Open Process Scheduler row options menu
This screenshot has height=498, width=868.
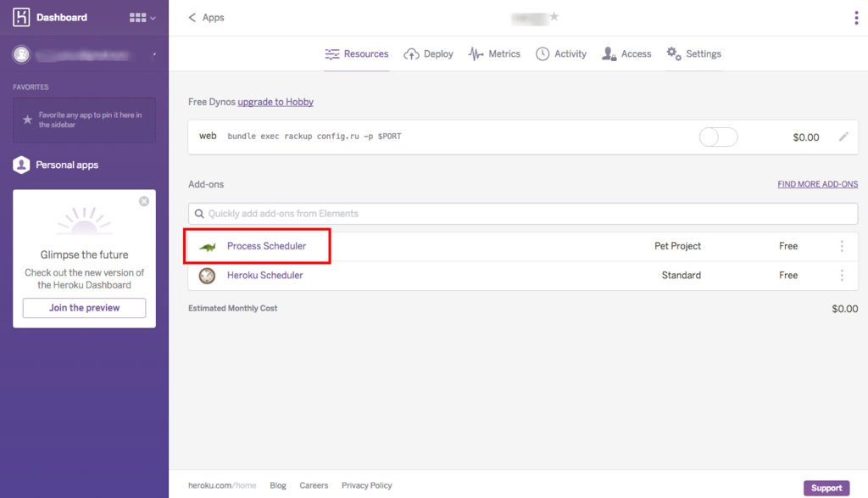(x=842, y=246)
